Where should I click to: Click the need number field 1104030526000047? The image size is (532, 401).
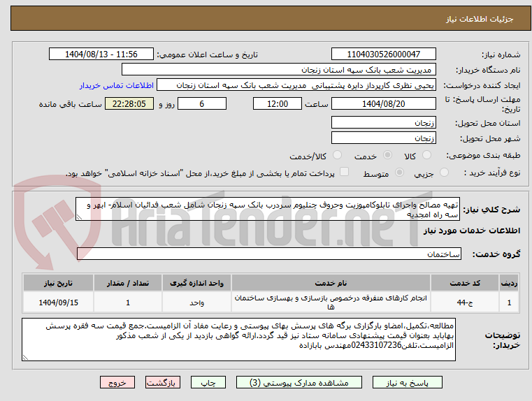point(384,54)
